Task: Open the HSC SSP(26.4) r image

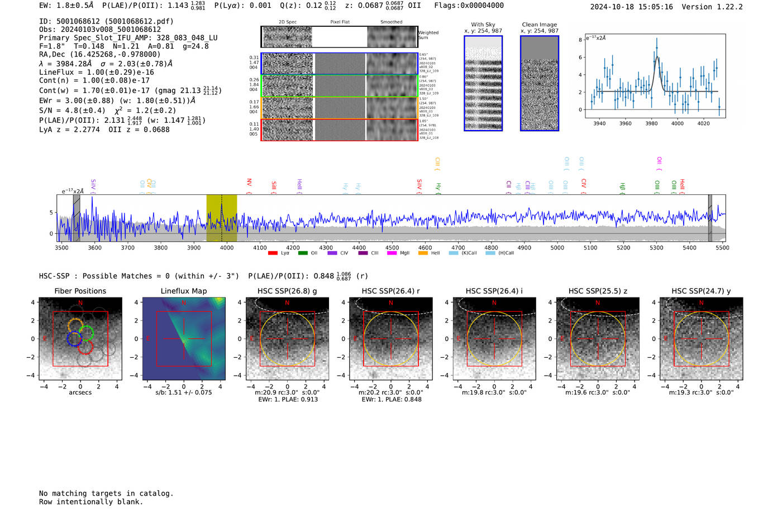Action: (x=391, y=339)
